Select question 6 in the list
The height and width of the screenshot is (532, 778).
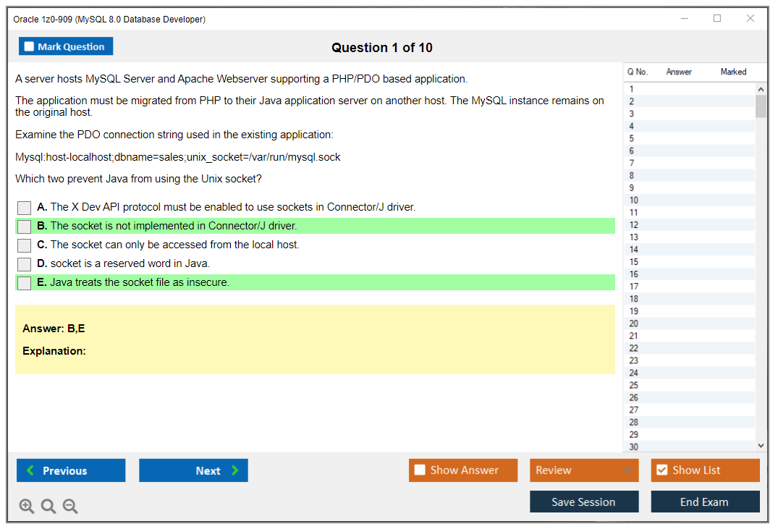click(x=689, y=151)
